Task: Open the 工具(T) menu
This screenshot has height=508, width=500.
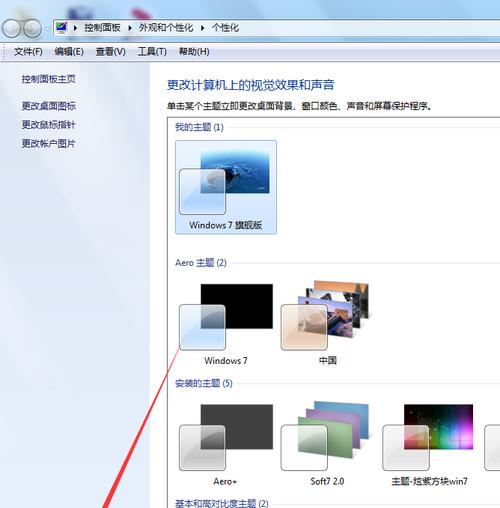Action: click(x=152, y=52)
